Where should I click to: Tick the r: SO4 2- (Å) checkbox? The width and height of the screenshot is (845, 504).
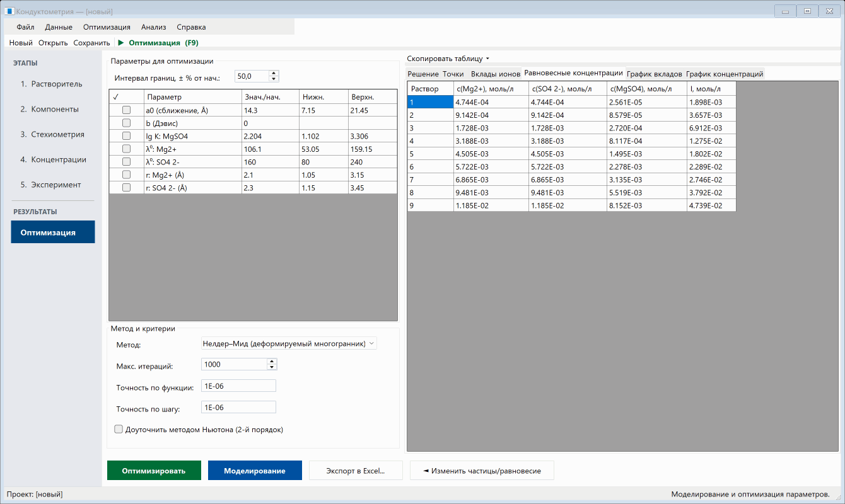click(x=126, y=188)
